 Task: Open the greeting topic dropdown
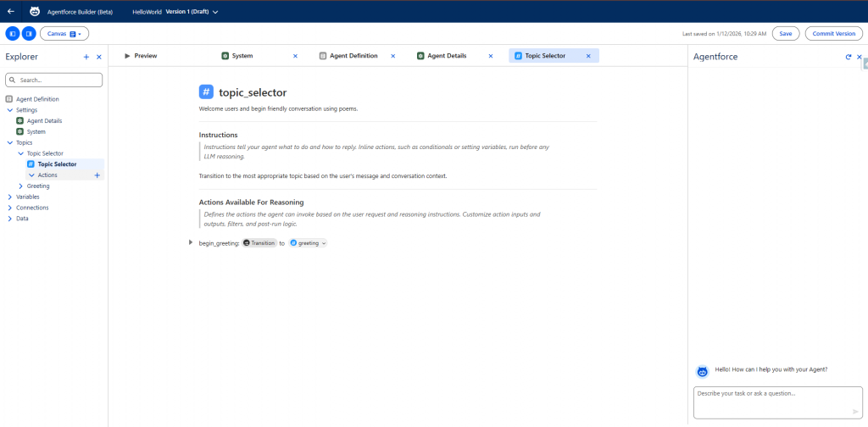(309, 243)
